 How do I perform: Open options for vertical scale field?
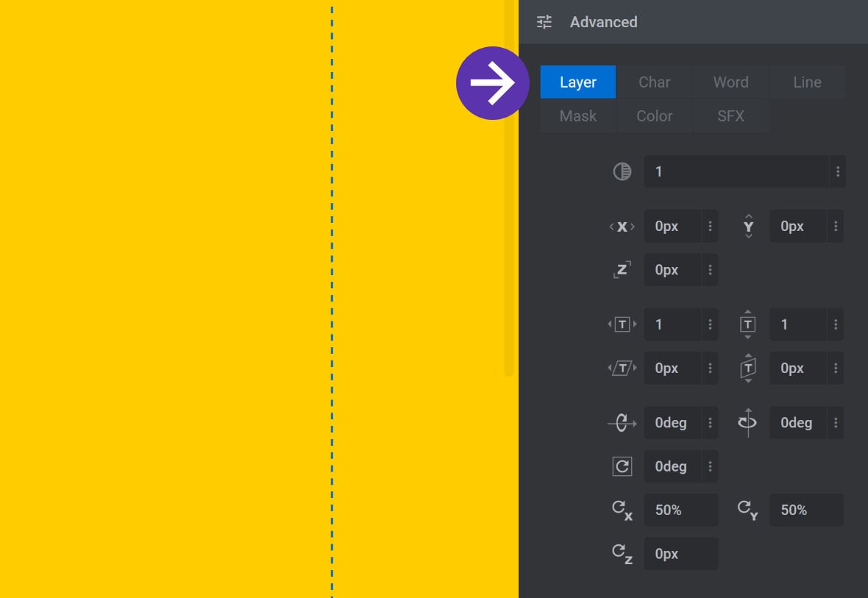pyautogui.click(x=836, y=324)
